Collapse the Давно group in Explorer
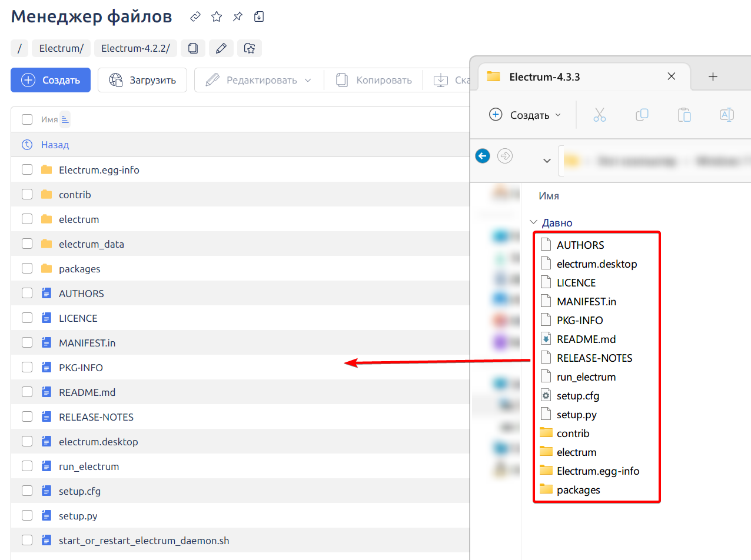The image size is (751, 560). (533, 223)
